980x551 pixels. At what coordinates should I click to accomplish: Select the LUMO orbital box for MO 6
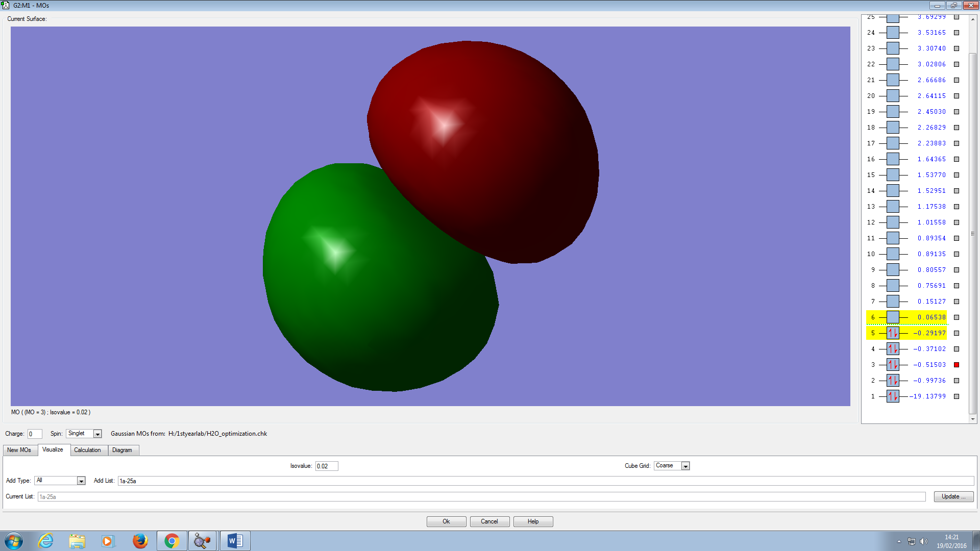[x=893, y=317]
